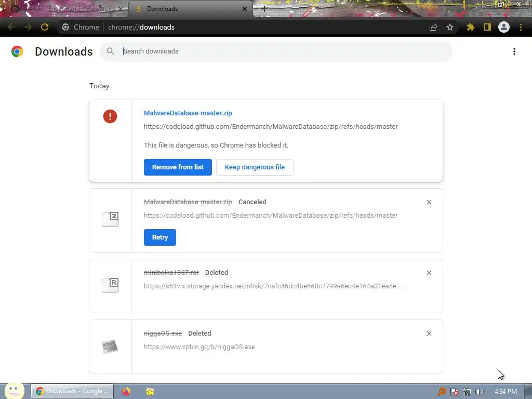Click the zip file icon of canceled download

tap(110, 219)
